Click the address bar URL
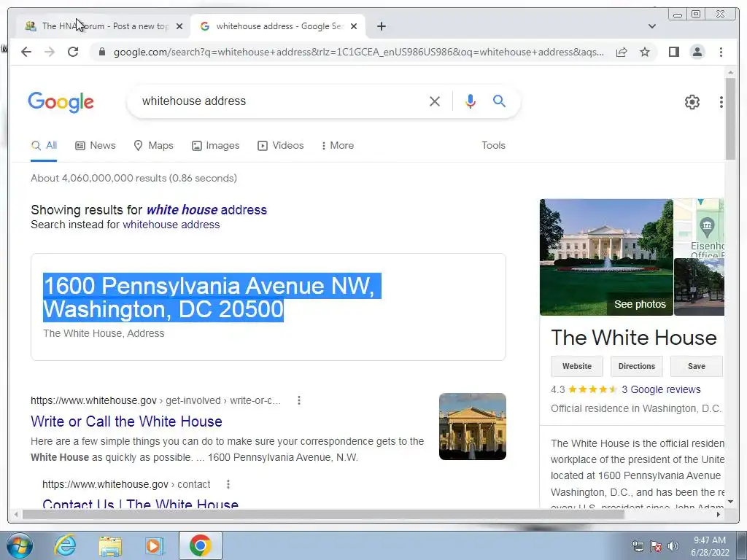The width and height of the screenshot is (747, 560). coord(358,52)
